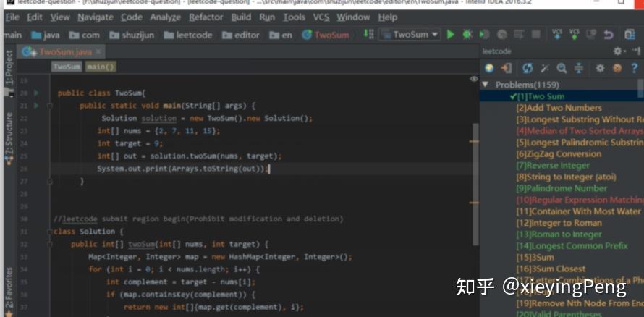Click run gutter arrow beside main method
644x317 pixels.
pyautogui.click(x=36, y=106)
